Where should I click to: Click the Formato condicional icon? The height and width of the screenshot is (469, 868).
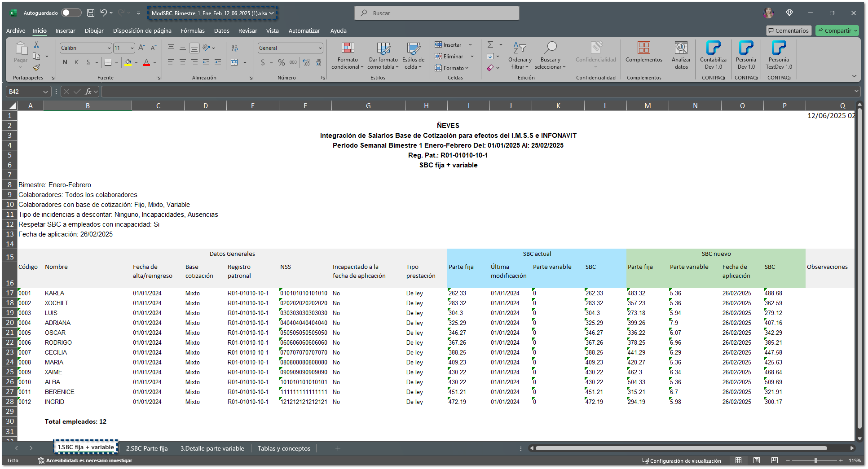point(348,48)
